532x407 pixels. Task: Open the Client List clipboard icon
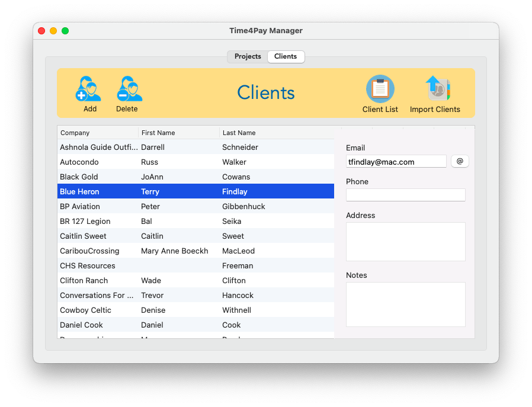(x=380, y=89)
